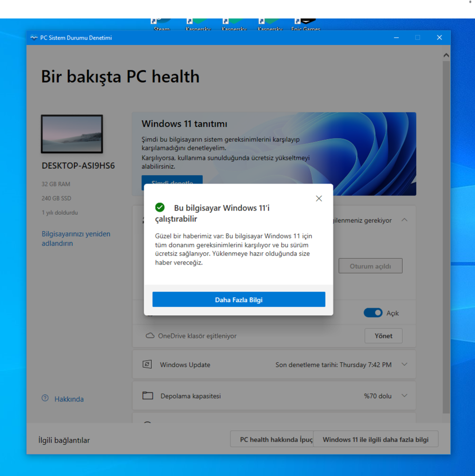The image size is (475, 476).
Task: Click the question mark icon beside Hakkında
Action: 45,398
